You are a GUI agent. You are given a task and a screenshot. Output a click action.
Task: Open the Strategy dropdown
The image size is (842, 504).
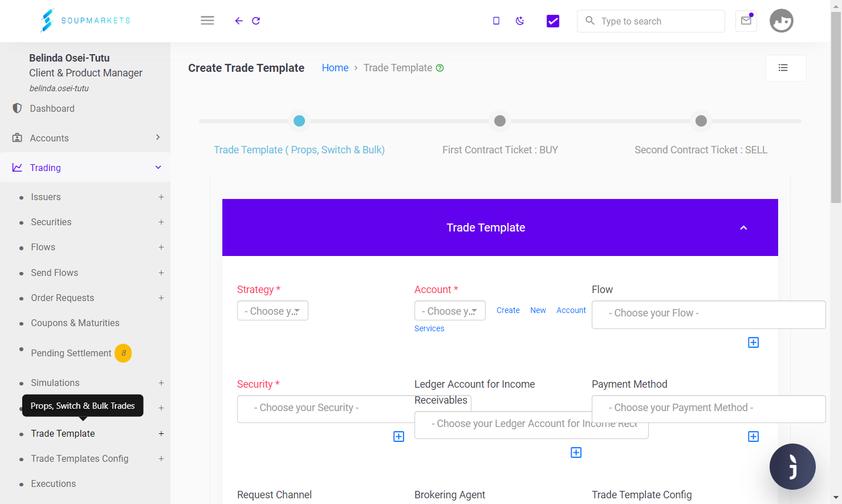tap(272, 311)
